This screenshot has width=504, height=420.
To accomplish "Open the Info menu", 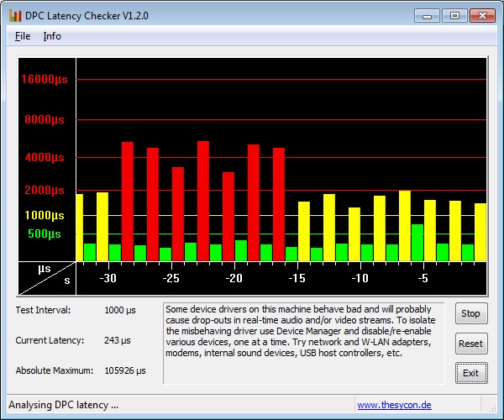I will click(x=52, y=36).
